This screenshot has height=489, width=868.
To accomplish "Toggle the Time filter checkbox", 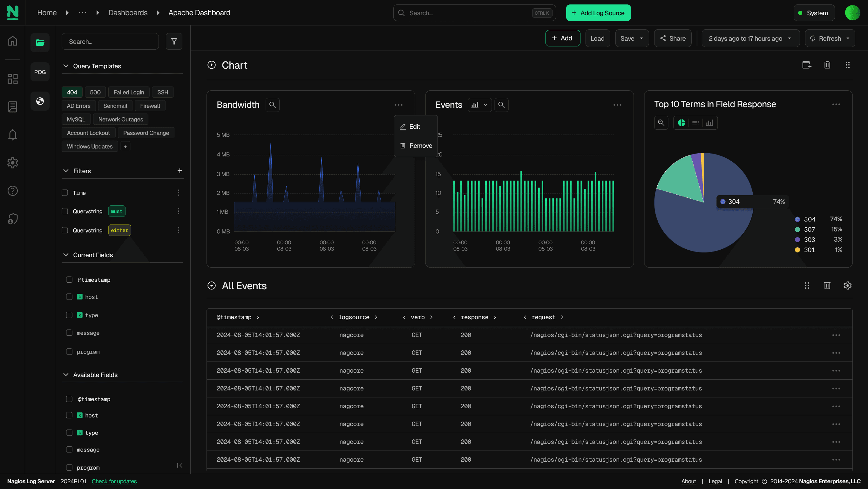I will [65, 193].
